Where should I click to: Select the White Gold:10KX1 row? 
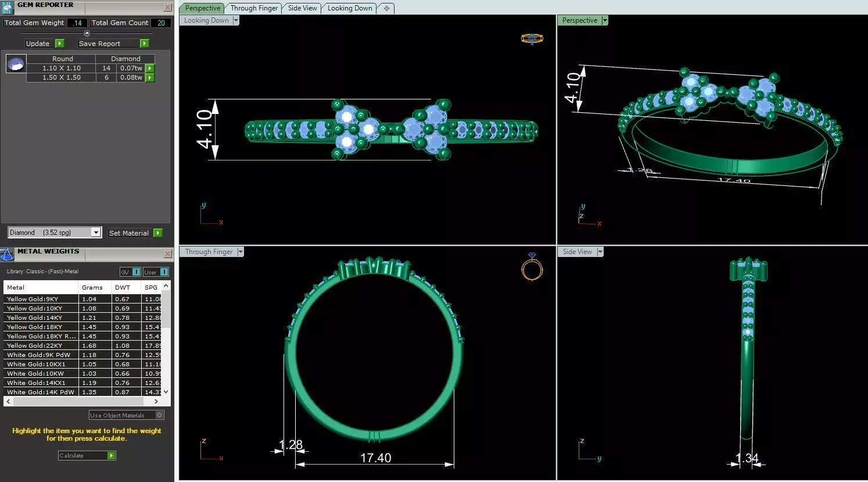[x=83, y=364]
